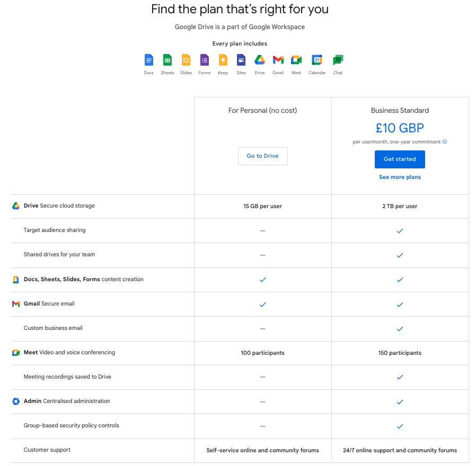The width and height of the screenshot is (476, 466).
Task: Click the 100 participants cell
Action: tap(262, 353)
